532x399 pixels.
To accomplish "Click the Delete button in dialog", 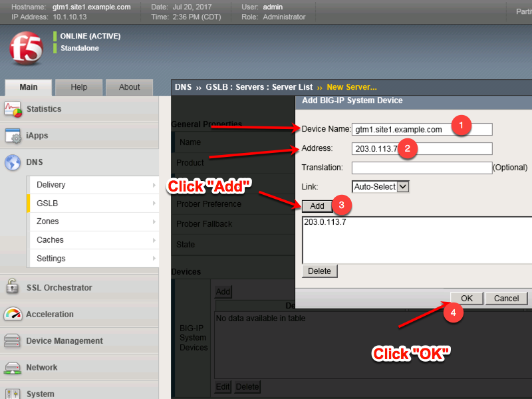I will pos(320,271).
